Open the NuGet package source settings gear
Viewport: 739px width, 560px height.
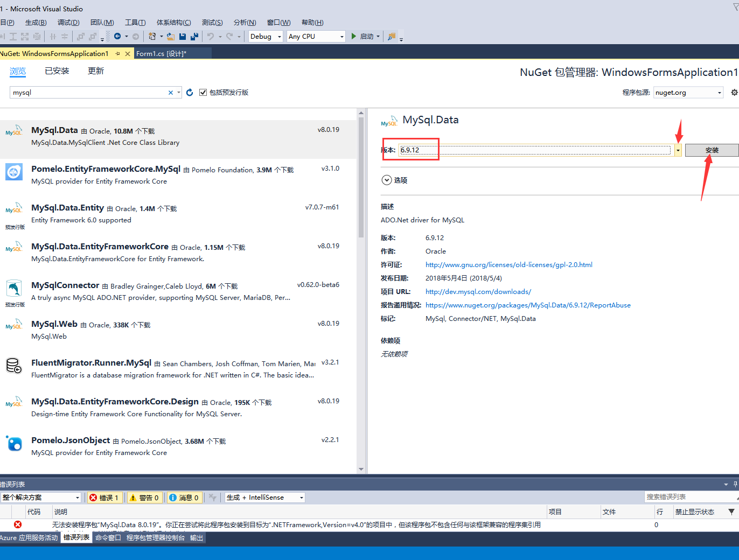[x=734, y=92]
